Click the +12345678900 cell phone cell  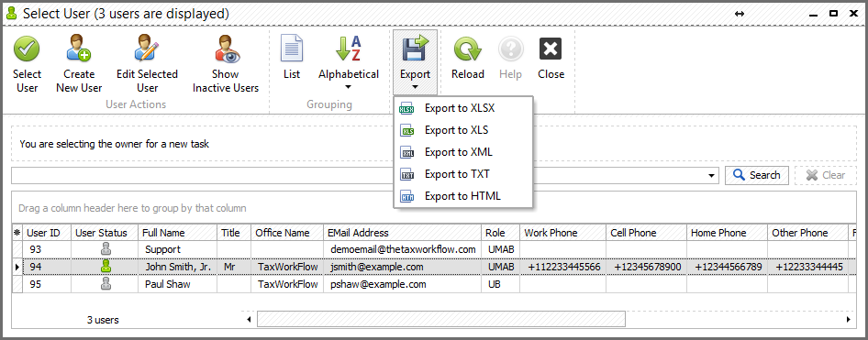tap(646, 267)
